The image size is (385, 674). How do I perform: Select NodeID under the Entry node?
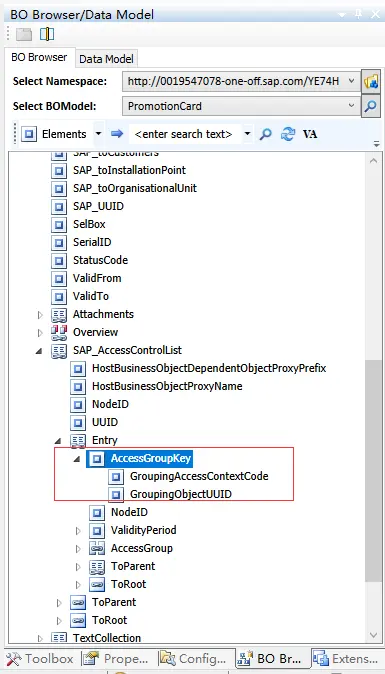click(x=129, y=512)
